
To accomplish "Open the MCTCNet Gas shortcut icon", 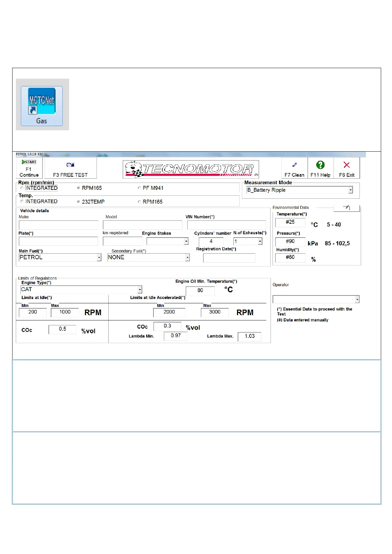I will click(x=42, y=106).
